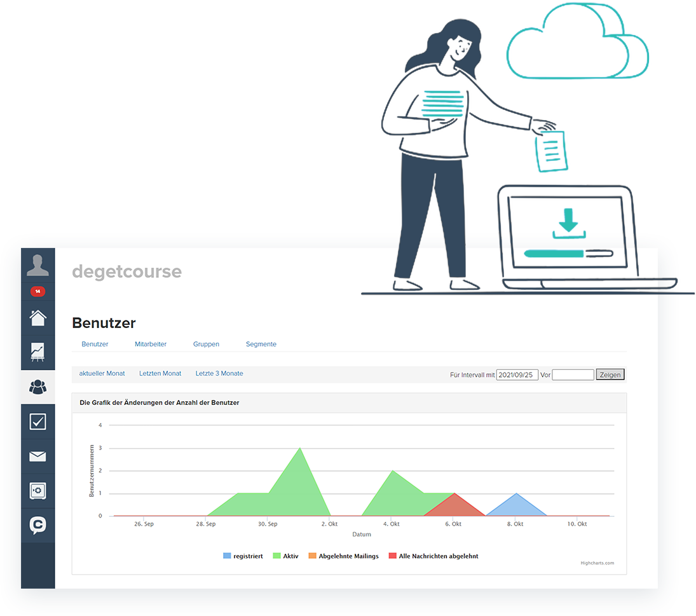Click the Zeigen button
Viewport: 696px width, 616px height.
pos(610,374)
